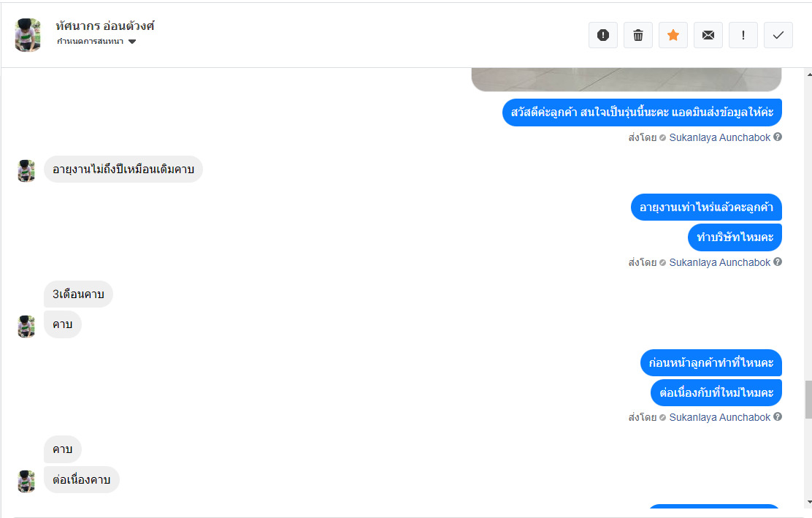Screen dimensions: 812x518
Task: Click contact name ทัศนากร อ่อนตัวงศ์ in header
Action: point(105,26)
